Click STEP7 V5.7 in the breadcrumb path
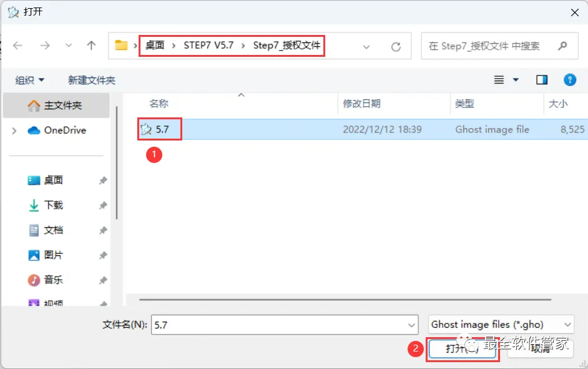This screenshot has height=369, width=588. pos(208,46)
